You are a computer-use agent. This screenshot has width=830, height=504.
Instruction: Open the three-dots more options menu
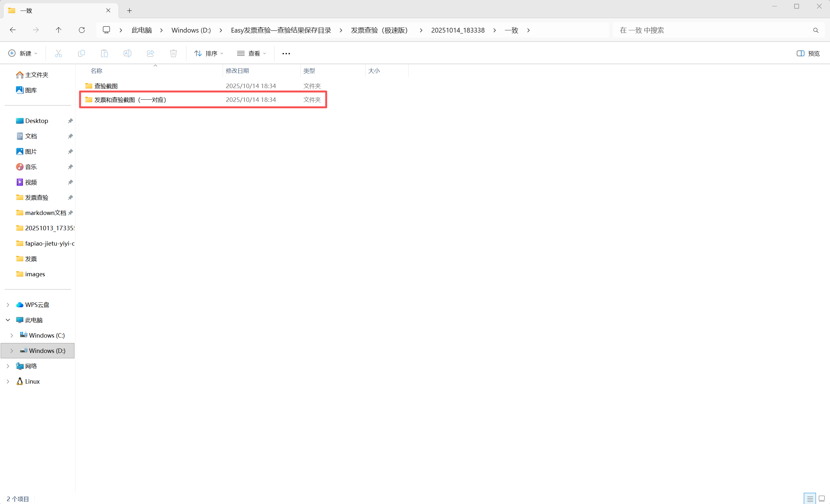pyautogui.click(x=286, y=53)
